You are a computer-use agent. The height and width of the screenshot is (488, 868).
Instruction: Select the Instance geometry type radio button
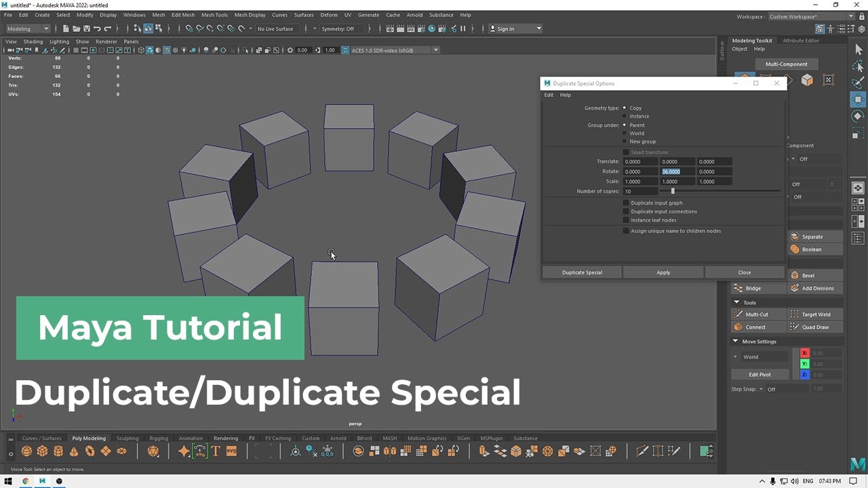coord(625,116)
